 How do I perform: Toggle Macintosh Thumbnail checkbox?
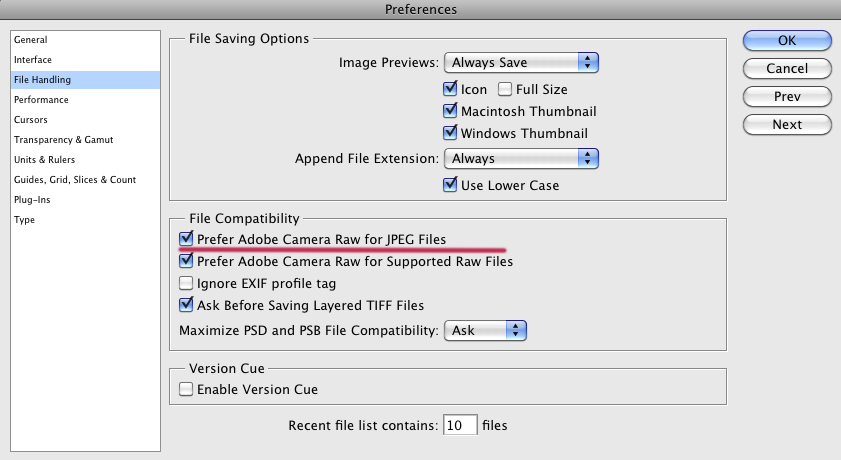[x=450, y=110]
